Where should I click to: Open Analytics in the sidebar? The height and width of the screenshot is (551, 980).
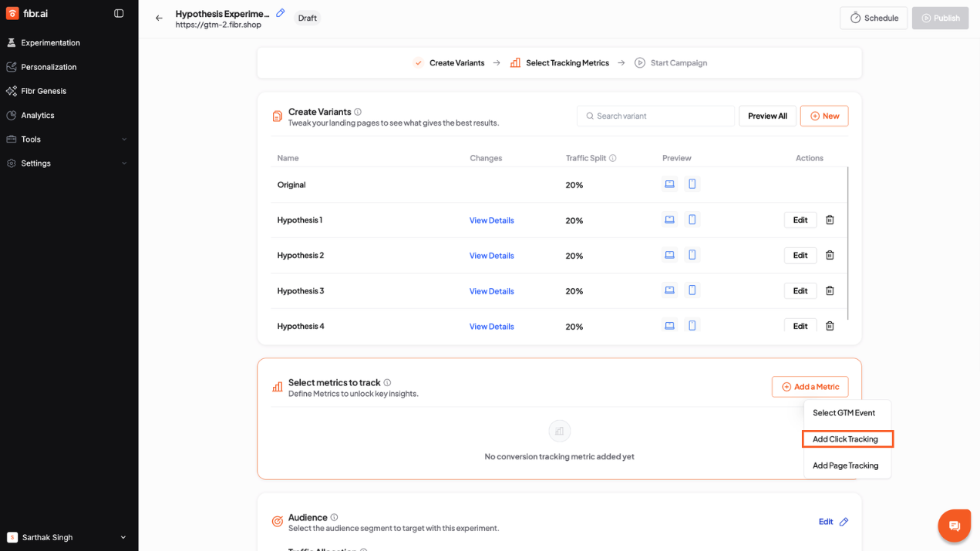pos(38,116)
